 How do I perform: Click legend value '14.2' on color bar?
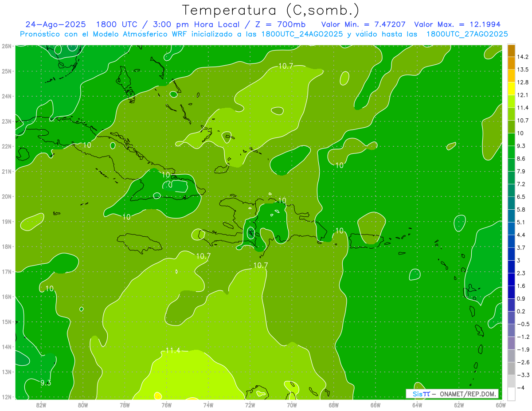(x=522, y=57)
